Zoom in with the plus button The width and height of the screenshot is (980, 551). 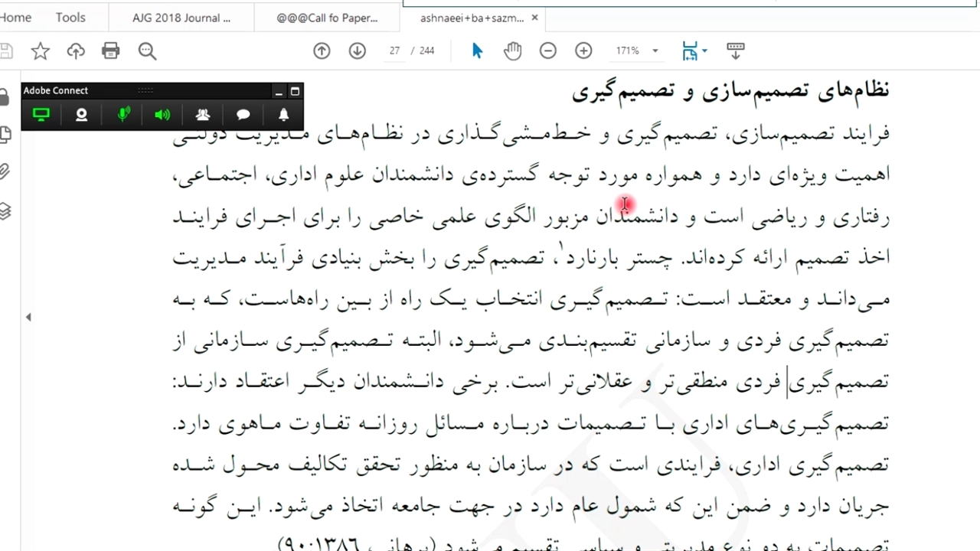583,51
